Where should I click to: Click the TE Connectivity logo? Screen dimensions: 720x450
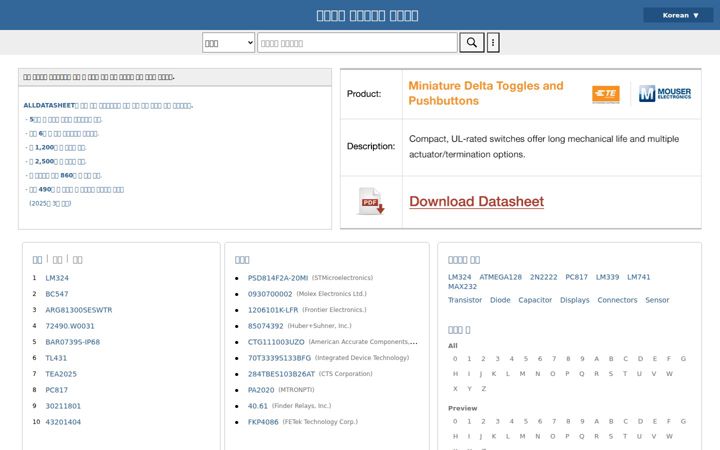pyautogui.click(x=606, y=94)
